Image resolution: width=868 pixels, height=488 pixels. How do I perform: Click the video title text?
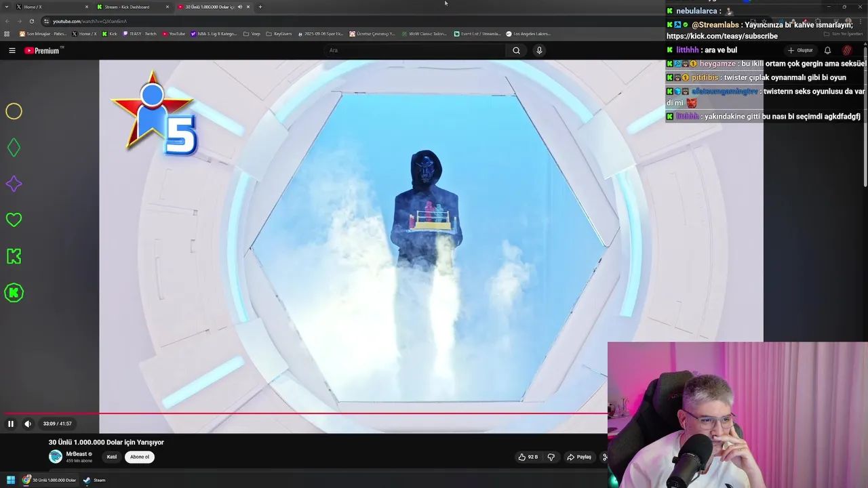(x=106, y=442)
